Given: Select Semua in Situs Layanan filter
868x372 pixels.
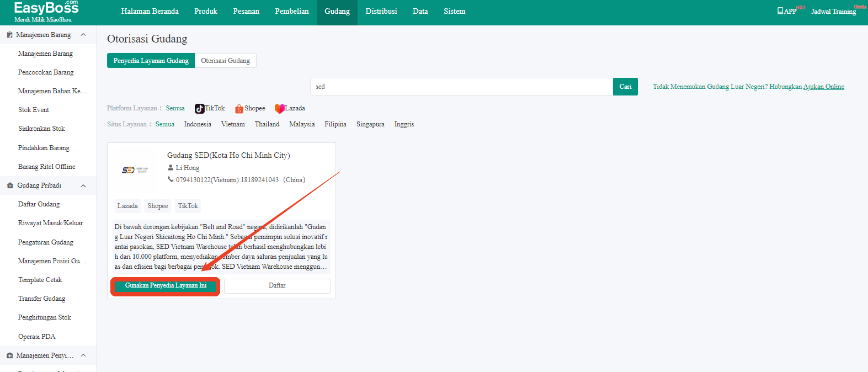Looking at the screenshot, I should [x=165, y=124].
